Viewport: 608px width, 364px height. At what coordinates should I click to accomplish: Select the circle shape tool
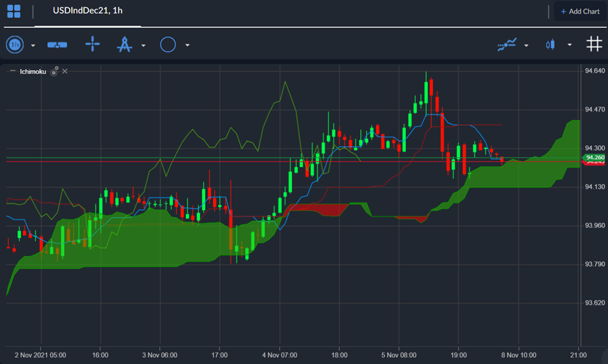tap(168, 44)
